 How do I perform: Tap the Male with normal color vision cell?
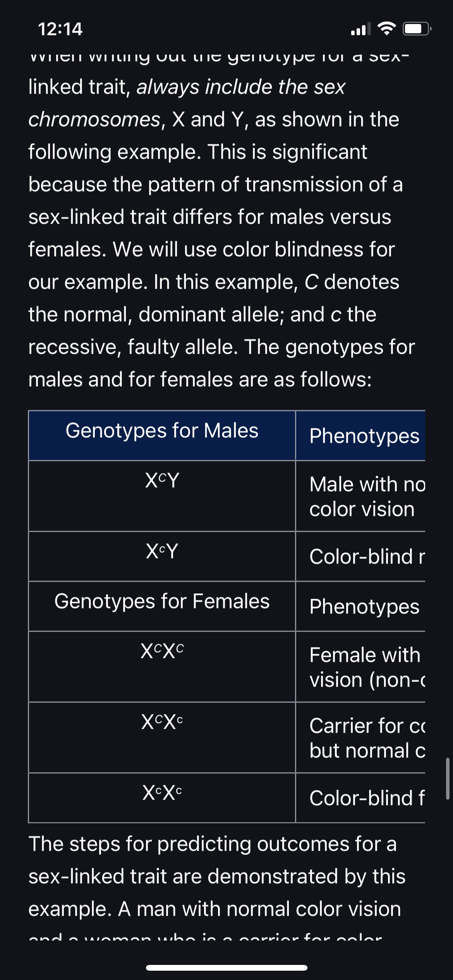(x=360, y=496)
